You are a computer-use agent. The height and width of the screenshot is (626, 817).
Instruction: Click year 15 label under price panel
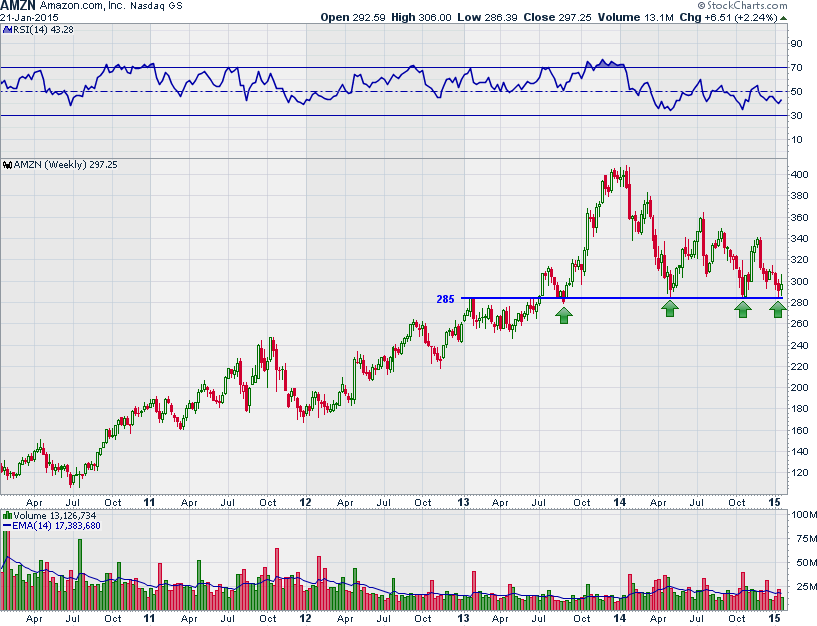pos(775,502)
